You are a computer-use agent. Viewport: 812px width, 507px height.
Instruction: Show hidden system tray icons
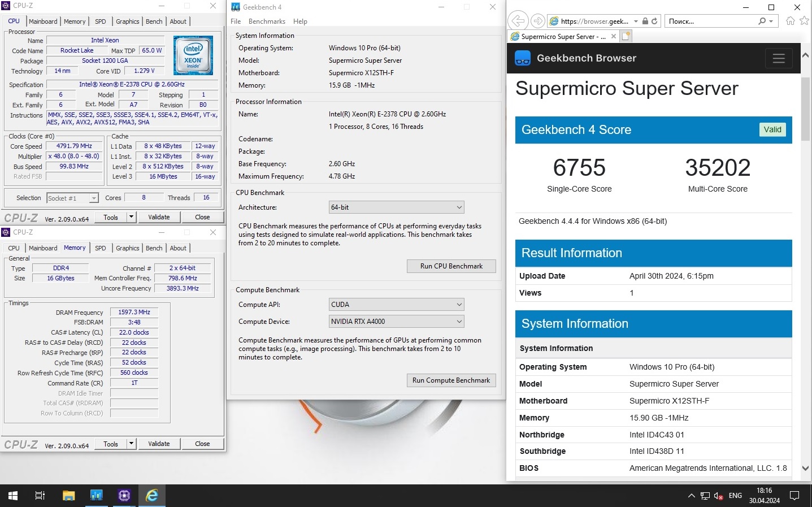click(691, 496)
